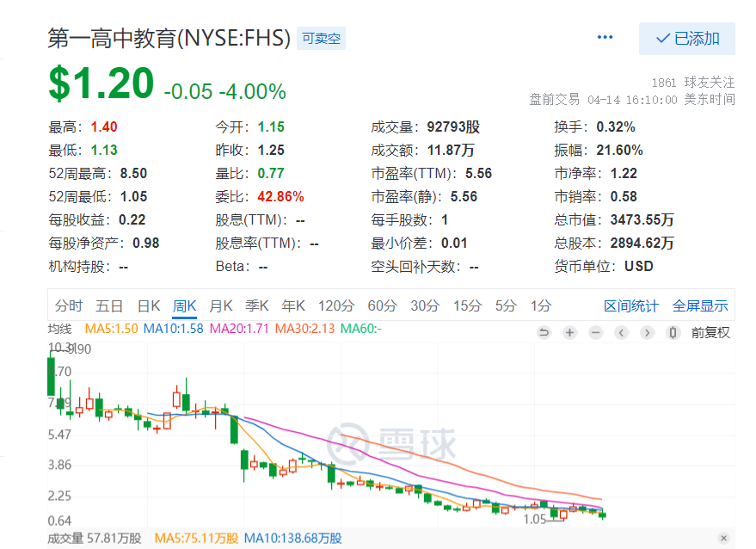Toggle the 已添加 watchlist button
This screenshot has width=756, height=549.
tap(686, 39)
